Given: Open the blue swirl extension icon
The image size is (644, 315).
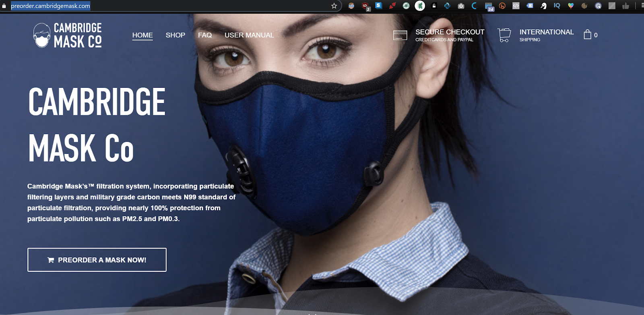Looking at the screenshot, I should click(x=447, y=6).
